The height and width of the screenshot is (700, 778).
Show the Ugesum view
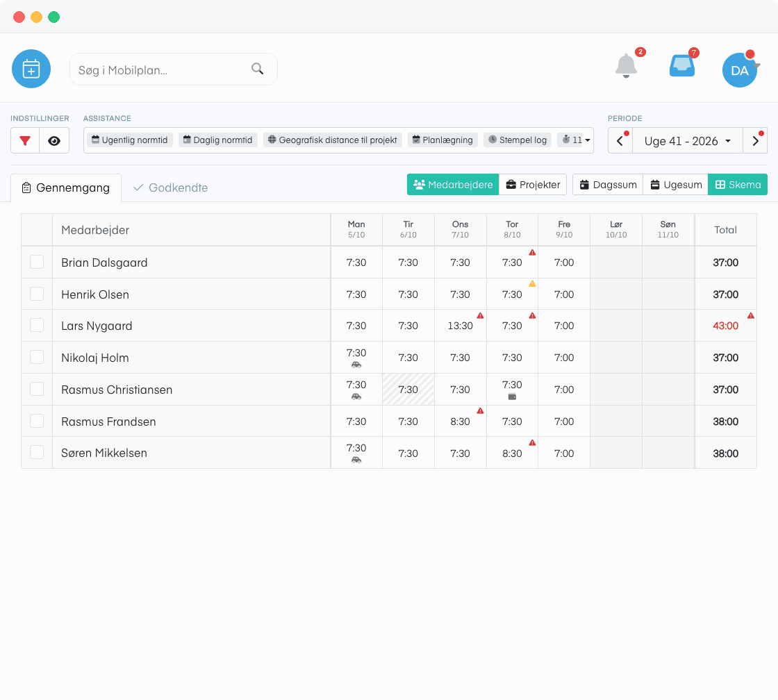[x=676, y=185]
